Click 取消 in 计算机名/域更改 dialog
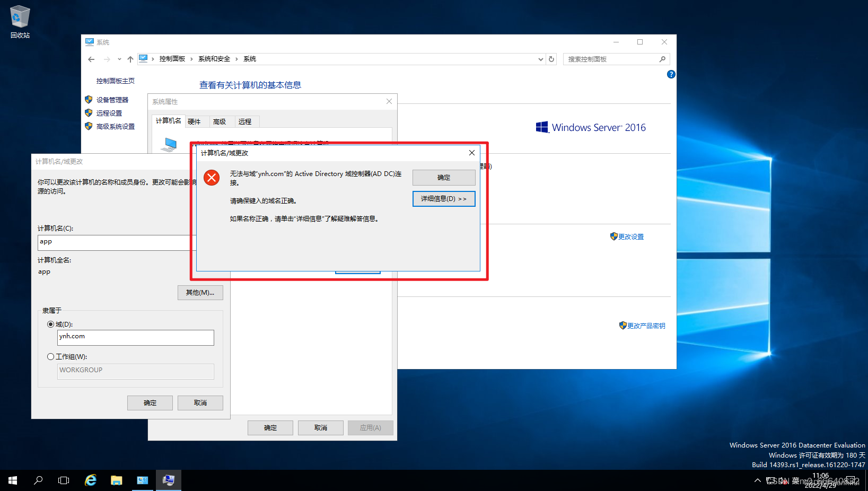 [x=200, y=403]
